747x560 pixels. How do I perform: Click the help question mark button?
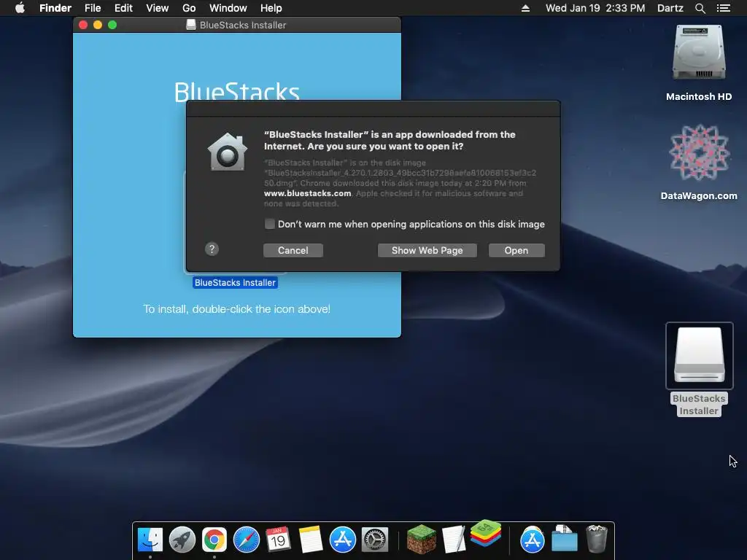[x=212, y=249]
